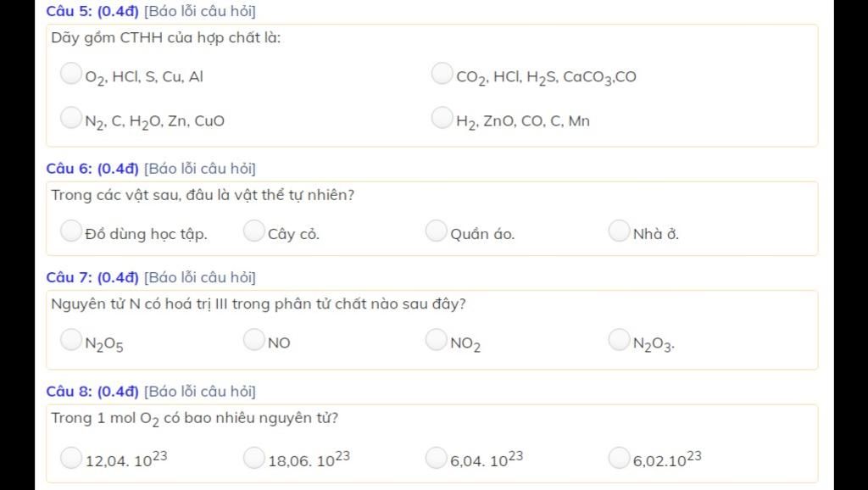Pick 6,04.10^23 radio button

point(437,458)
